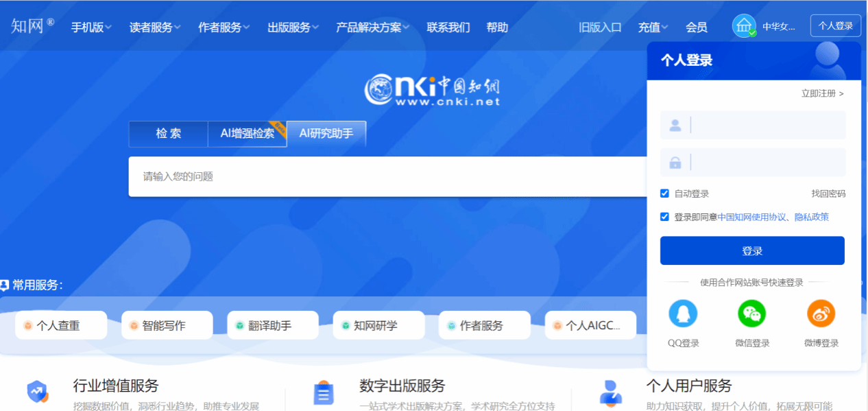Image resolution: width=868 pixels, height=411 pixels.
Task: Expand the 读者服务 dropdown menu
Action: coord(154,27)
